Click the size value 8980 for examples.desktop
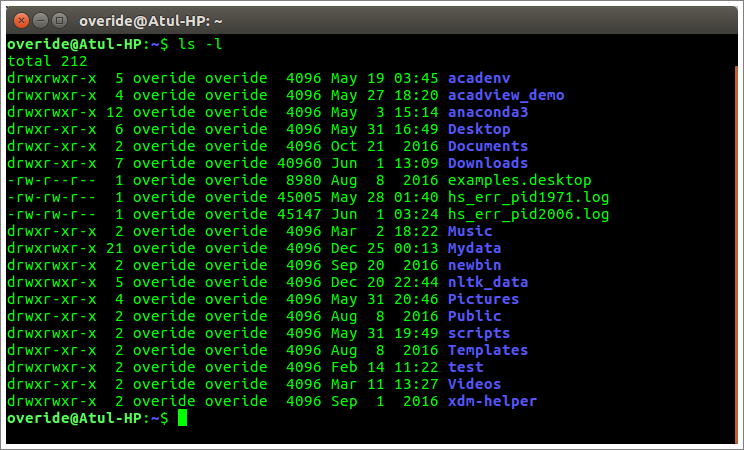This screenshot has height=450, width=744. [x=304, y=180]
